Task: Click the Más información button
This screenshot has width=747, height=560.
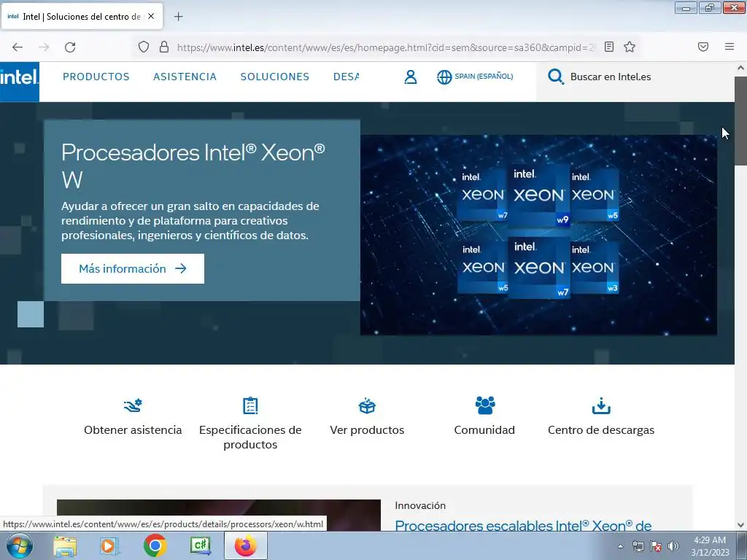Action: 133,268
